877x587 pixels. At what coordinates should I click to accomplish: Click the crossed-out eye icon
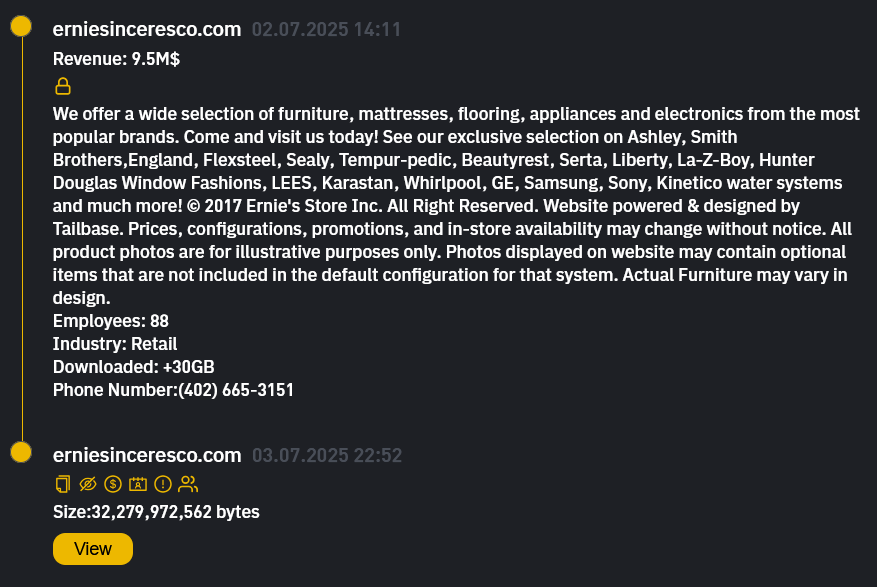[x=88, y=484]
